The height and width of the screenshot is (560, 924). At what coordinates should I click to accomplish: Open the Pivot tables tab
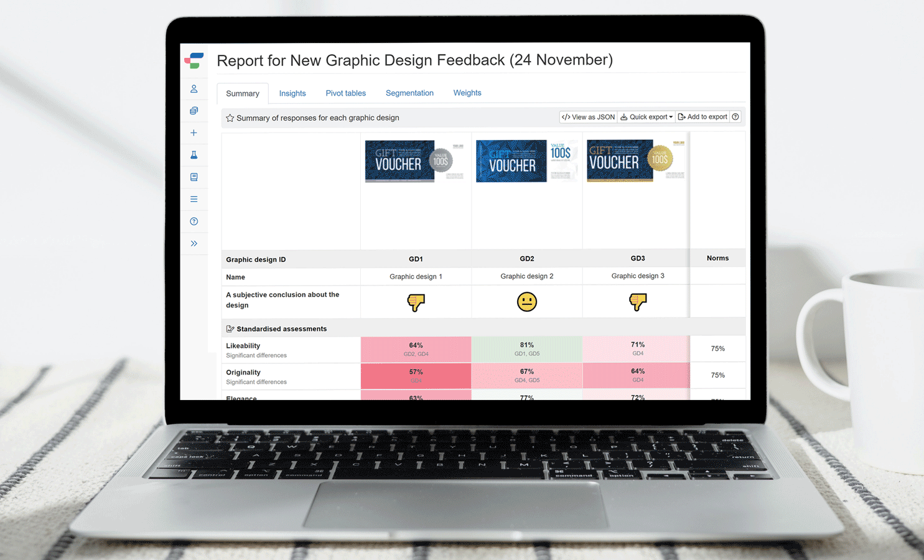click(346, 93)
